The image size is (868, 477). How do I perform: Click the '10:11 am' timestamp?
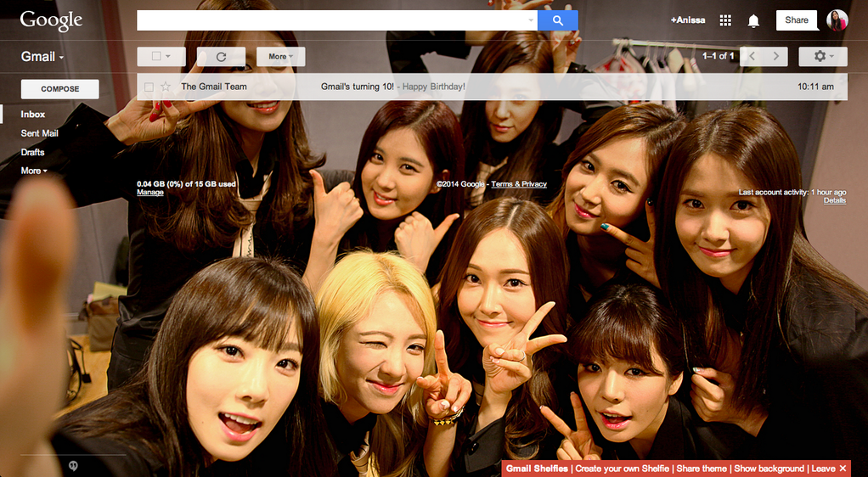click(815, 87)
